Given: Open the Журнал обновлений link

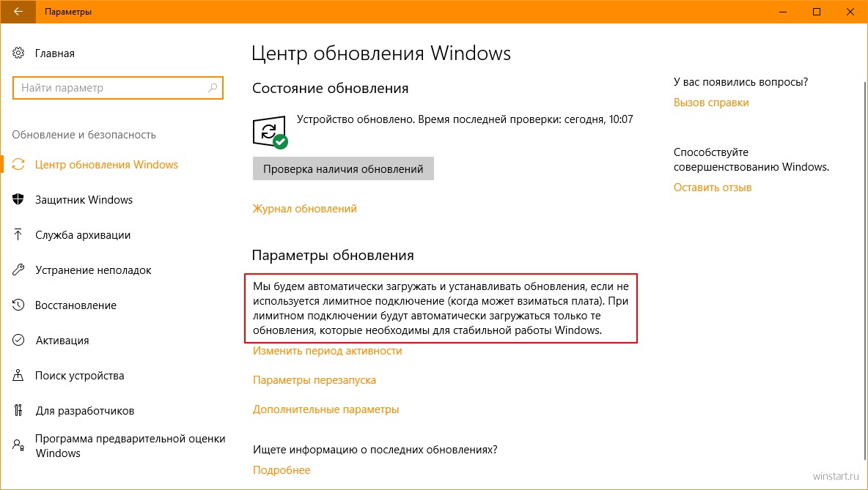Looking at the screenshot, I should click(x=304, y=209).
